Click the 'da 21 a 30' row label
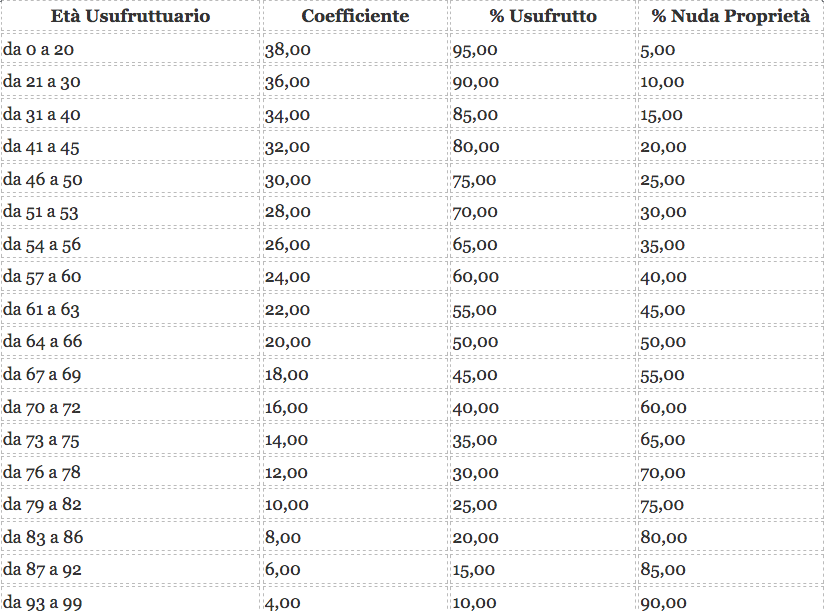The image size is (824, 611). (x=45, y=82)
